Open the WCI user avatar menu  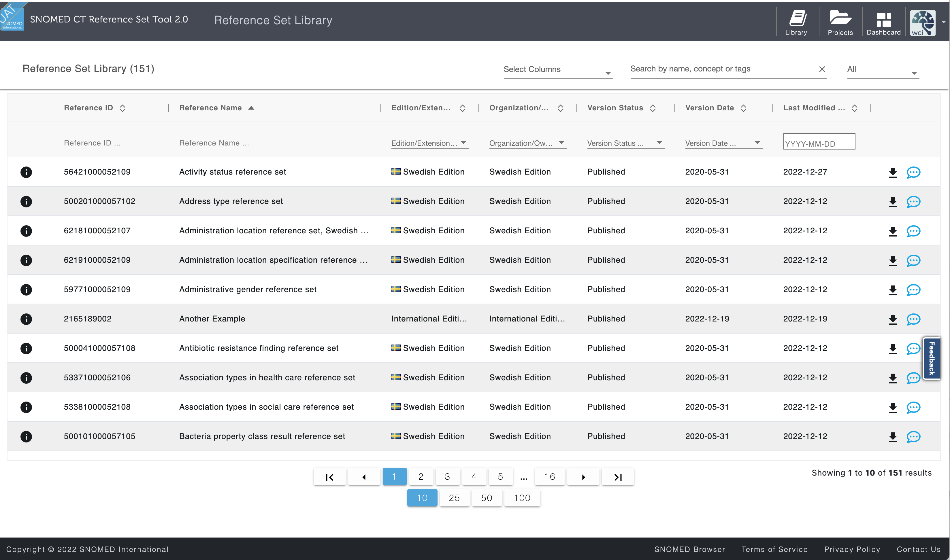tap(922, 23)
